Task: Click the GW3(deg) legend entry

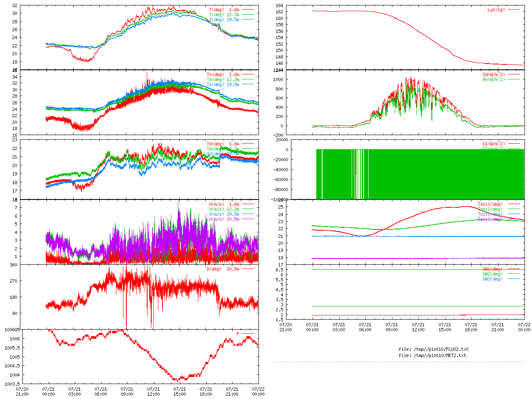Action: pos(492,279)
